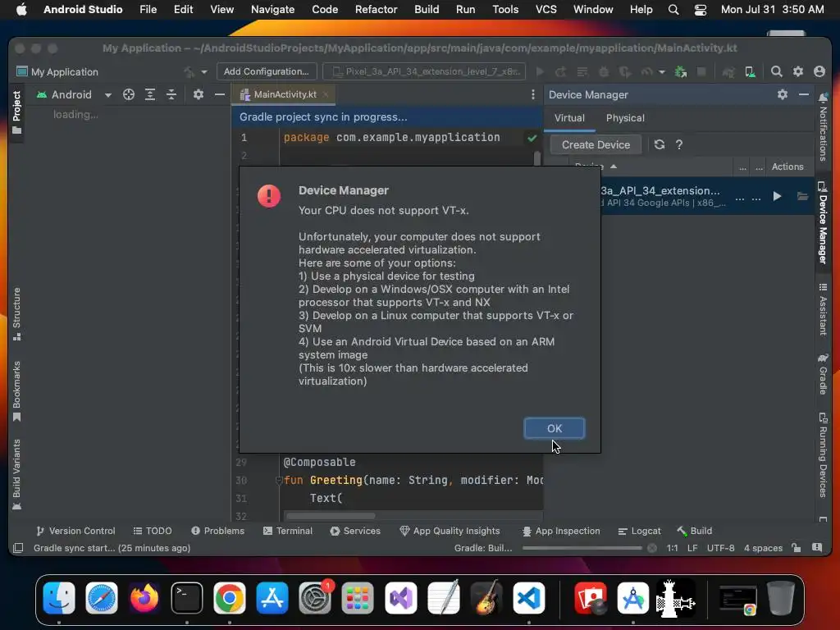Open editor tab options three dots
This screenshot has height=630, width=840.
pyautogui.click(x=532, y=94)
